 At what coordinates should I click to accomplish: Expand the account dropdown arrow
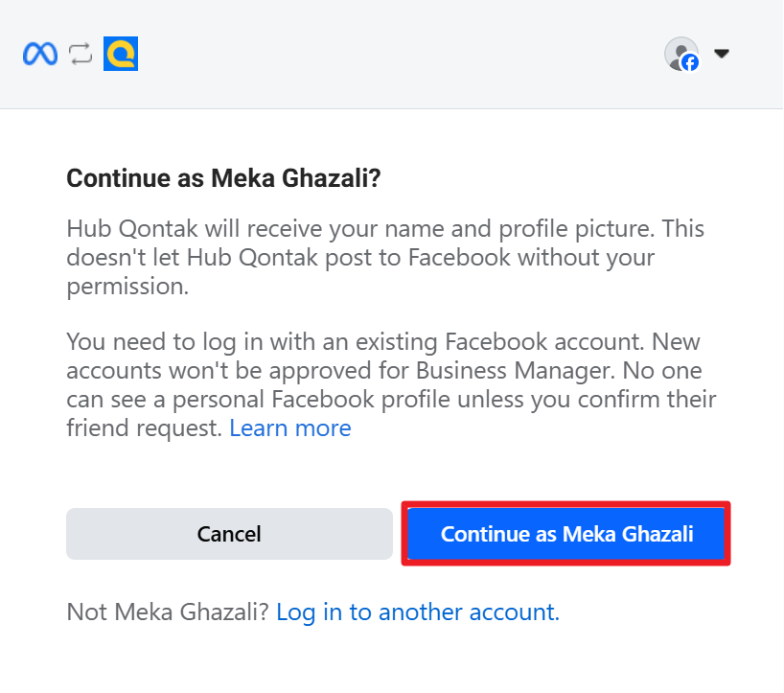click(x=723, y=54)
